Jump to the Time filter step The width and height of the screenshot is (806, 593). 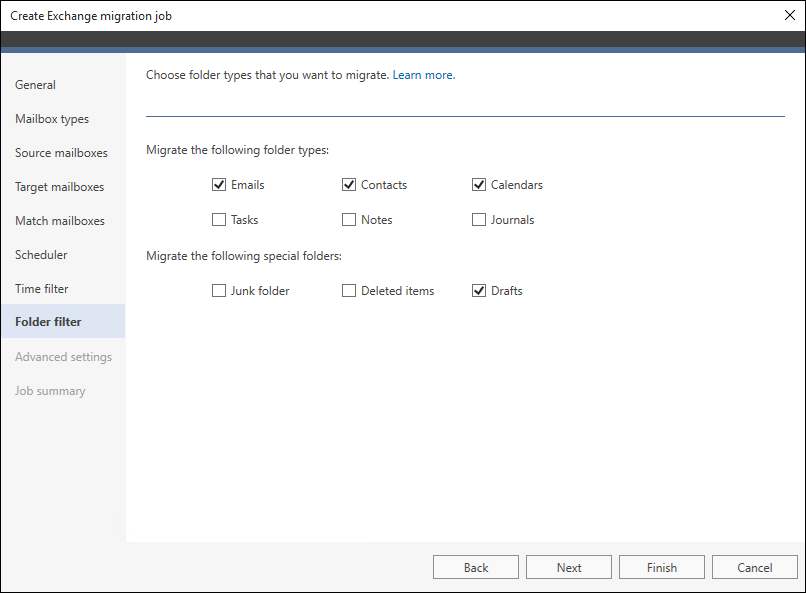[42, 289]
